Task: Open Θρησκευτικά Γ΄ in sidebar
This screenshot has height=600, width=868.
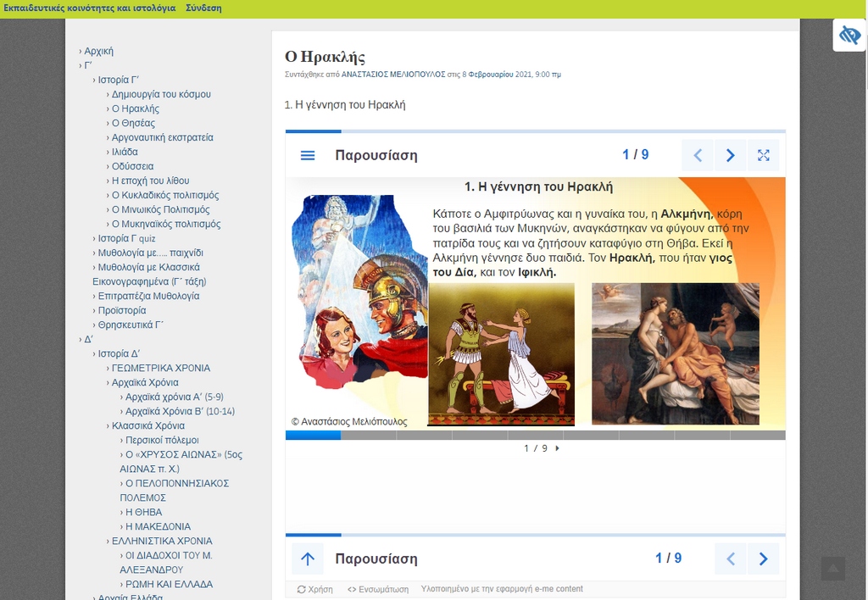Action: point(131,325)
